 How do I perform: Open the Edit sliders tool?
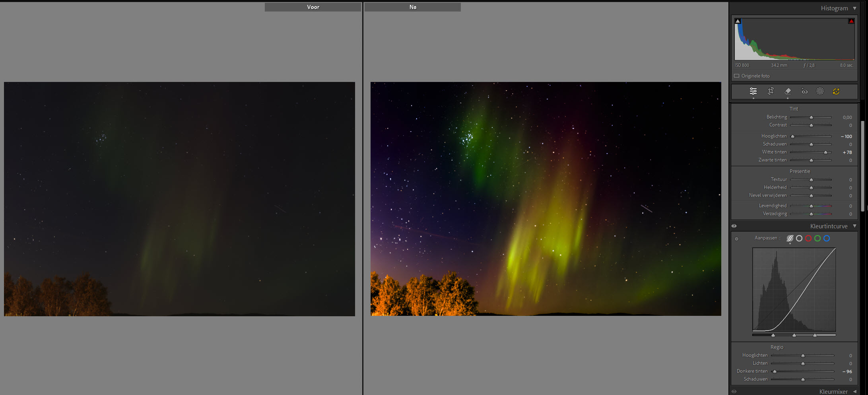coord(753,91)
